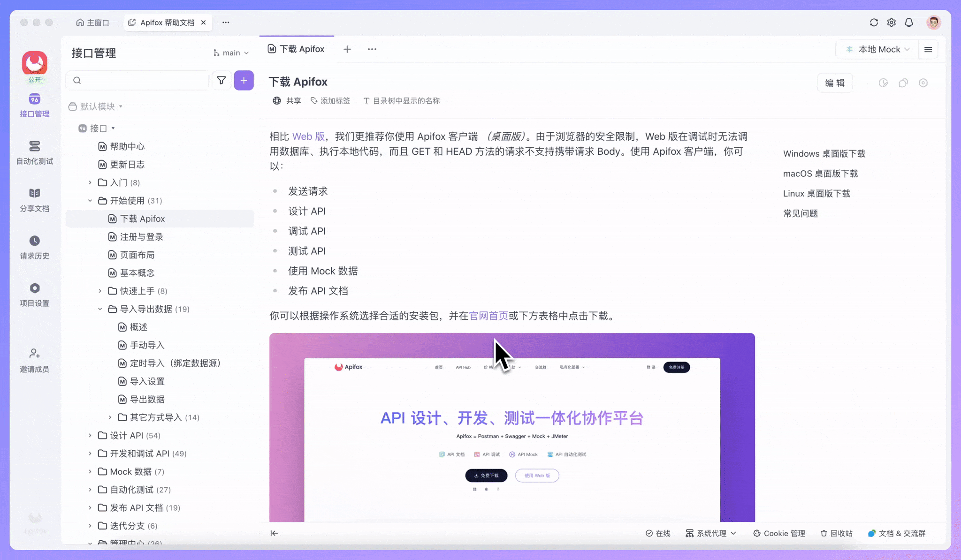Open the main branch dropdown
The height and width of the screenshot is (560, 961).
231,53
